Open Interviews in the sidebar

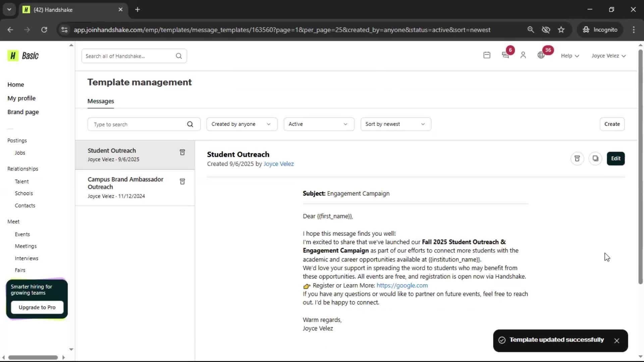(26, 258)
